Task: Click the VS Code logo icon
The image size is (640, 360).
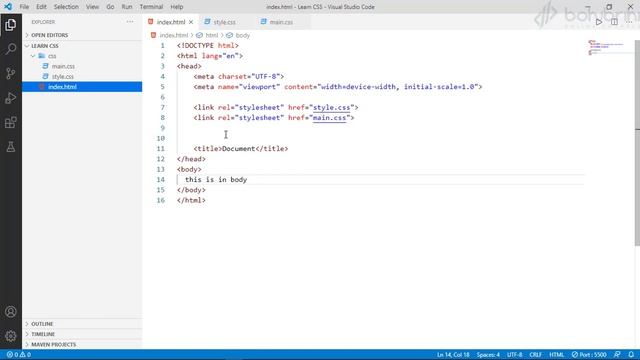Action: point(8,7)
